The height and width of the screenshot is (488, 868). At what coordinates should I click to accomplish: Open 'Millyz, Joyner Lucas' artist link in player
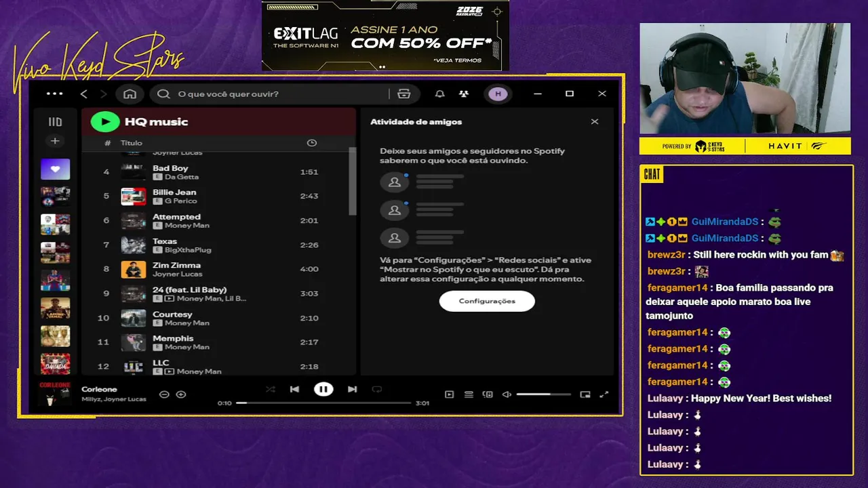point(114,399)
